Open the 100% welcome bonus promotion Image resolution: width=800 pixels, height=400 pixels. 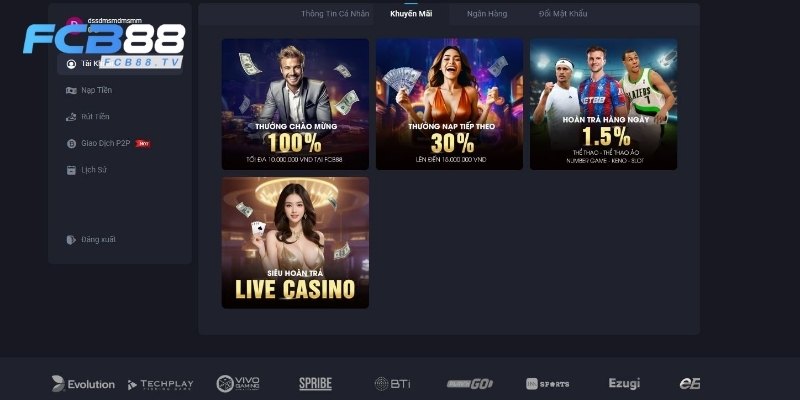295,104
